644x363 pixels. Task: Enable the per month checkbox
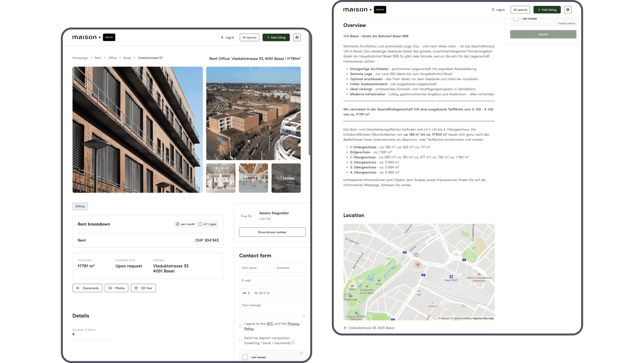(x=177, y=224)
